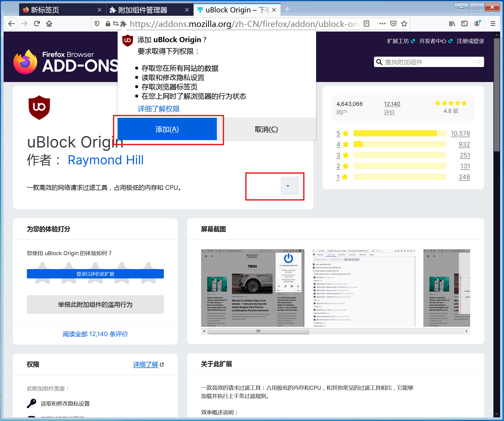The image size is (504, 421).
Task: Save page to Pocket icon
Action: [393, 24]
